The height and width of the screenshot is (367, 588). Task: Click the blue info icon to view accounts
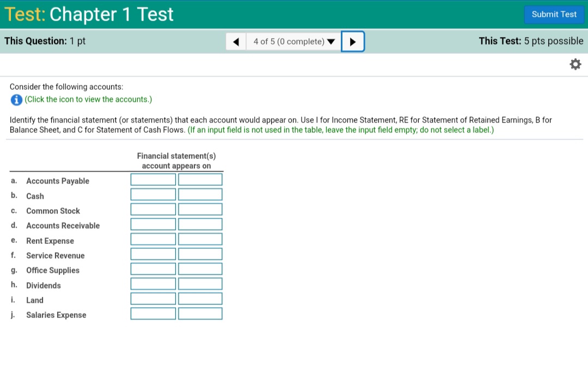click(x=15, y=100)
